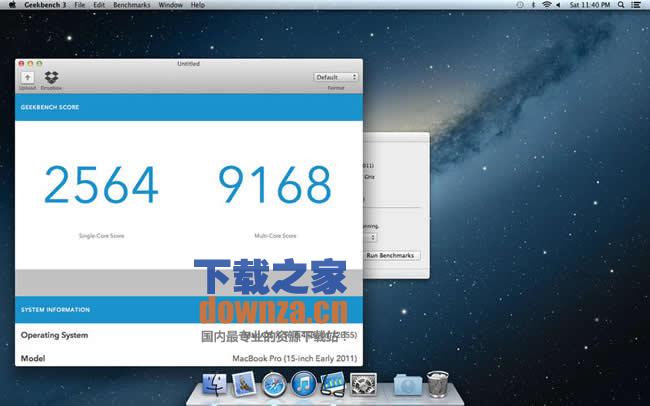
Task: Click the single-core score 2564
Action: click(101, 185)
